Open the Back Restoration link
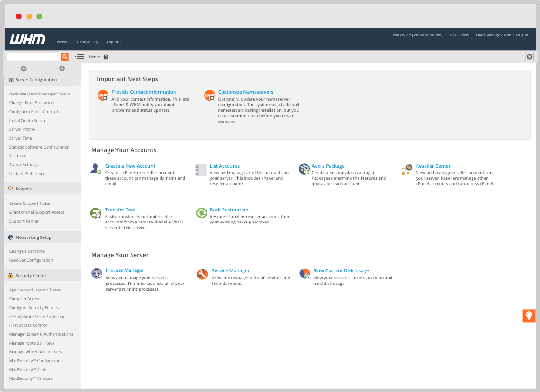 [x=229, y=210]
